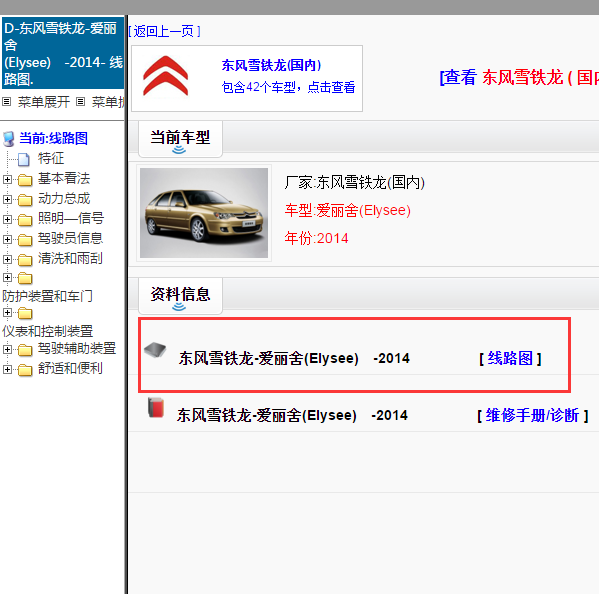599x594 pixels.
Task: Click the folder icon beside 清洗和雨刮
Action: pos(25,260)
